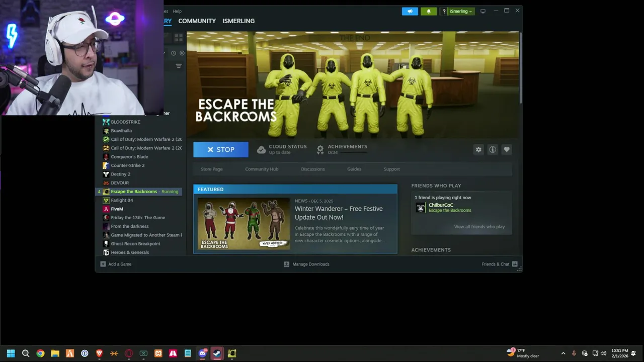Screen dimensions: 644x362
Task: Open game settings gear icon
Action: pyautogui.click(x=478, y=149)
